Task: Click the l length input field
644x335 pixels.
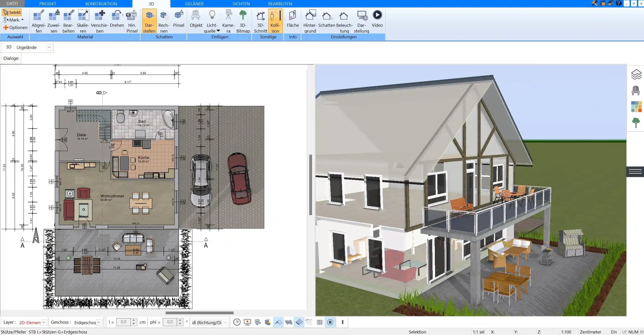Action: tap(124, 322)
